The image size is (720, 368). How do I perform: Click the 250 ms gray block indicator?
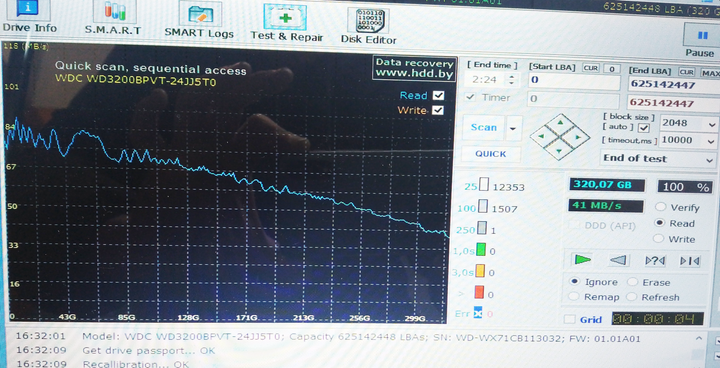pyautogui.click(x=481, y=228)
